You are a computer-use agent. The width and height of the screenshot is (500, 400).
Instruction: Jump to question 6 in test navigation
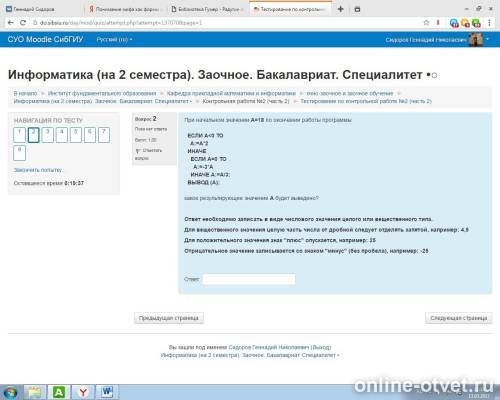[90, 135]
